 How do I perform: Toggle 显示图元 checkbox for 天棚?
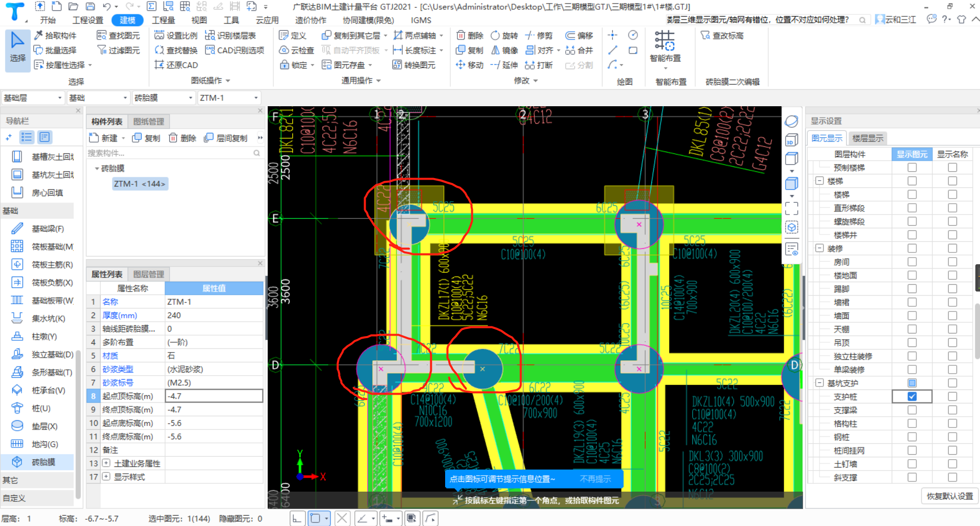tap(912, 329)
